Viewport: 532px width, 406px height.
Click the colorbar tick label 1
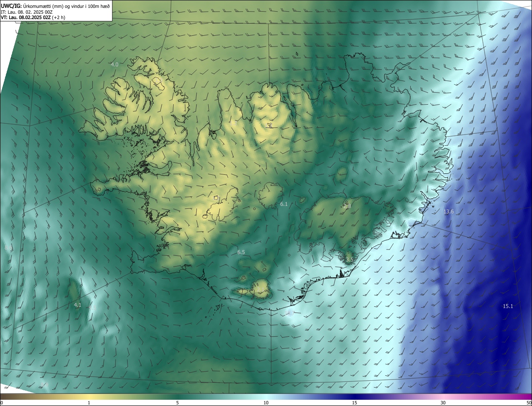[89, 403]
